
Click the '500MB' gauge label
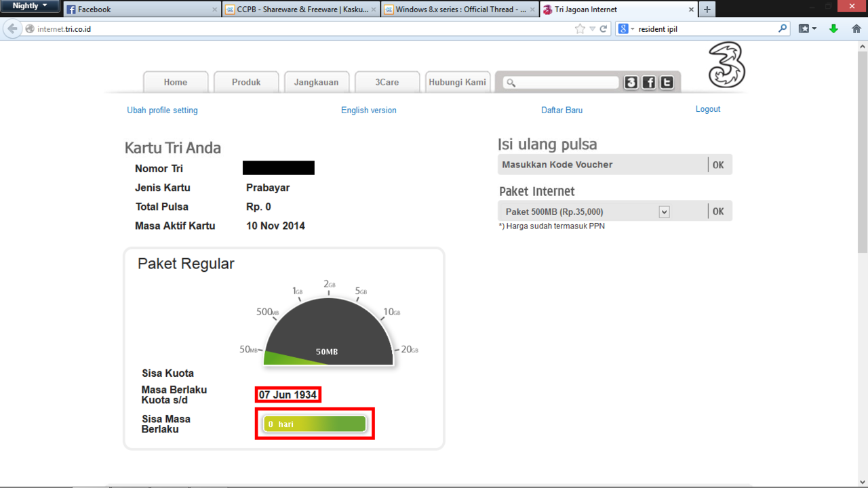(x=267, y=312)
